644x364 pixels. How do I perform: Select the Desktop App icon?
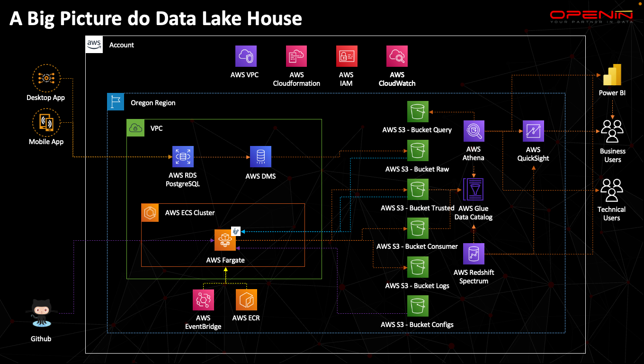coord(46,78)
